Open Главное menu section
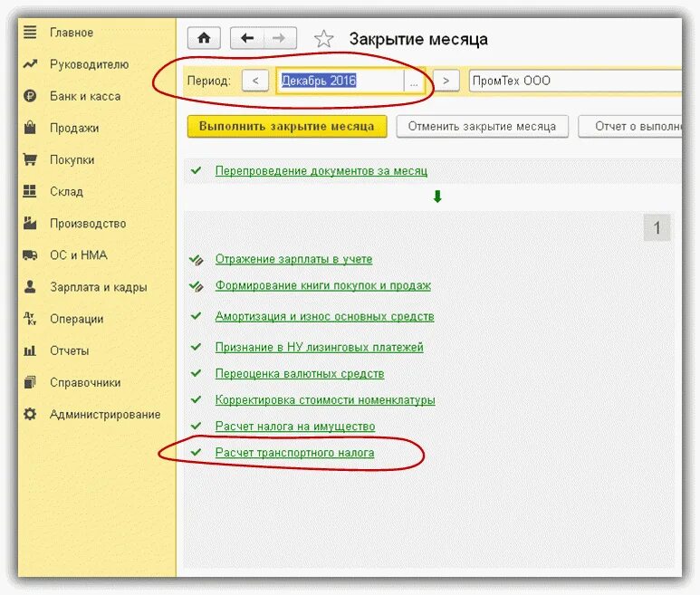The image size is (700, 595). pos(72,33)
